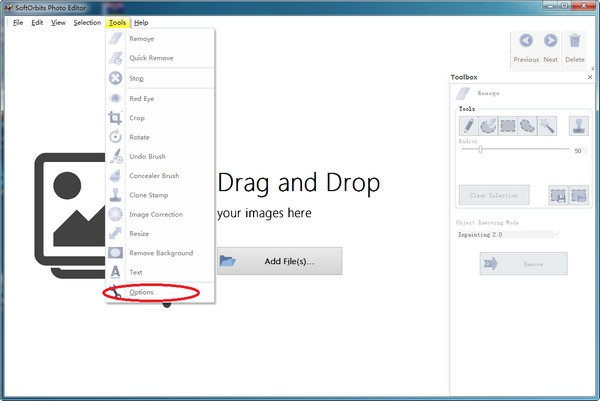
Task: Click the Add File(s)... button
Action: (280, 261)
